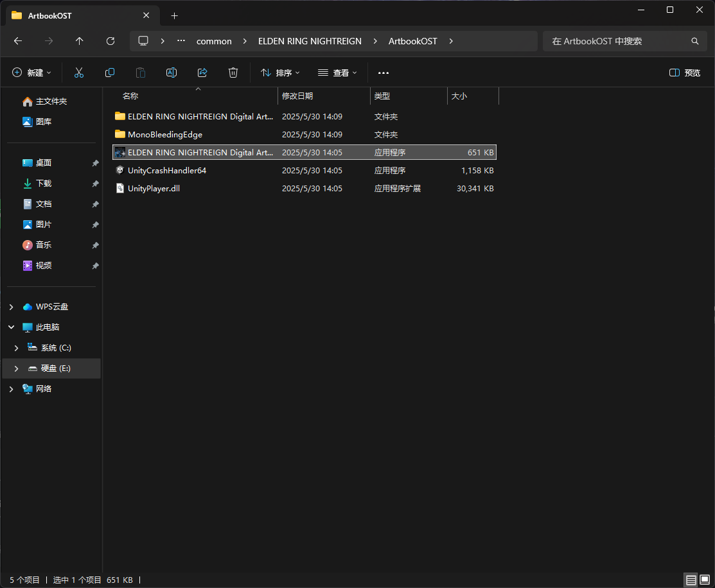Show hidden breadcrumb path with ellipsis
Viewport: 715px width, 588px height.
pyautogui.click(x=181, y=40)
